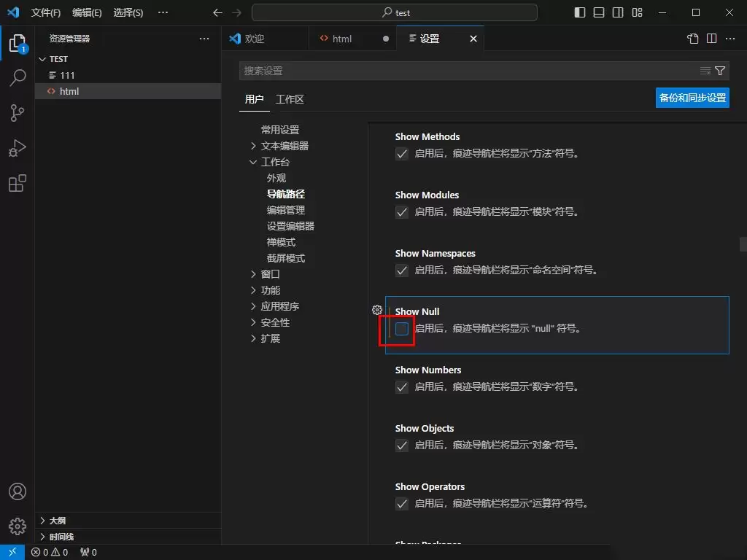
Task: Disable the Show Methods checkbox
Action: coord(402,154)
